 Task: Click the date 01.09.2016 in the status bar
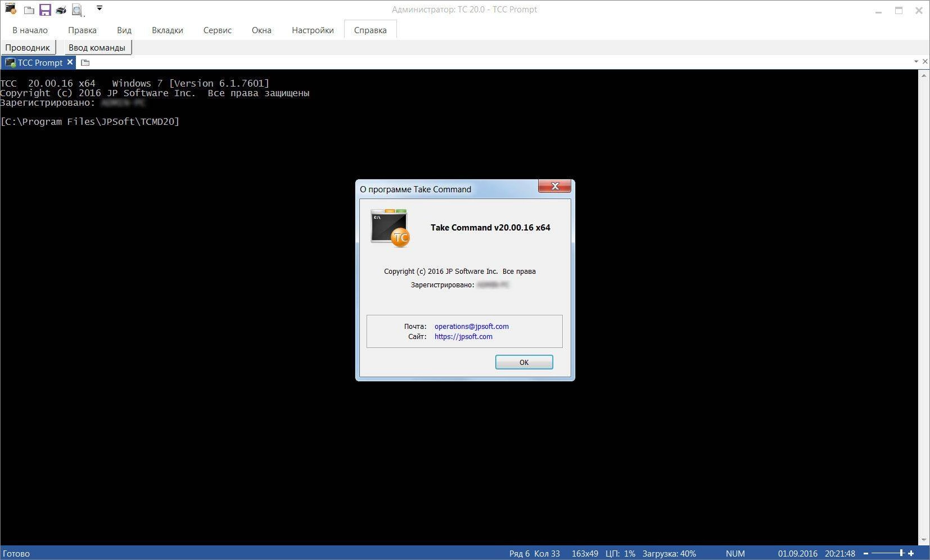pos(798,553)
